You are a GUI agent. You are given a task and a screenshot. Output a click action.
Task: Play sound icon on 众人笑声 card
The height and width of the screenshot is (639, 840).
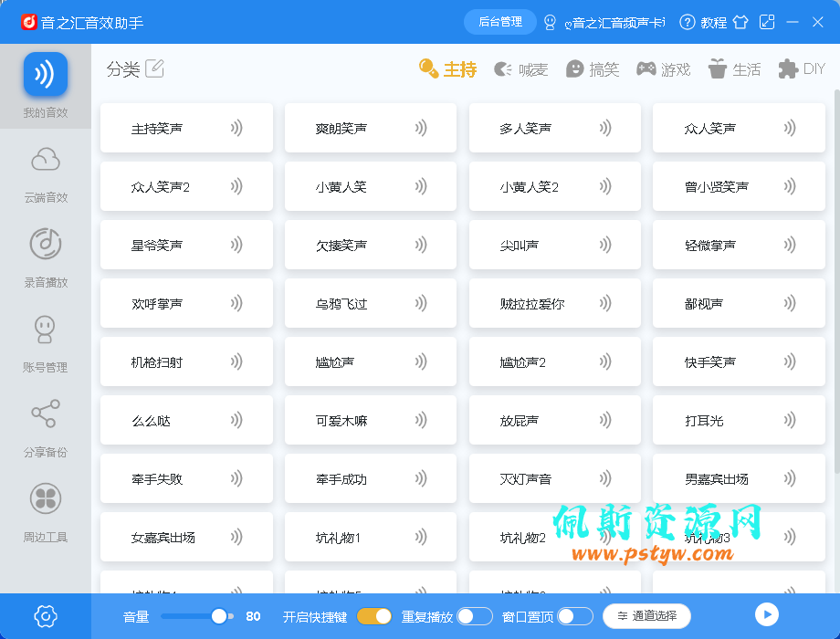tap(789, 128)
